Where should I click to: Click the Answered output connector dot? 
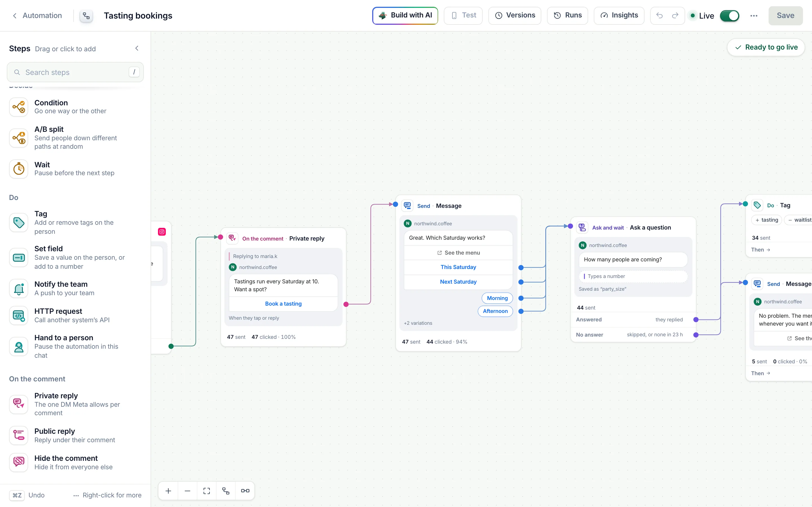(x=696, y=320)
